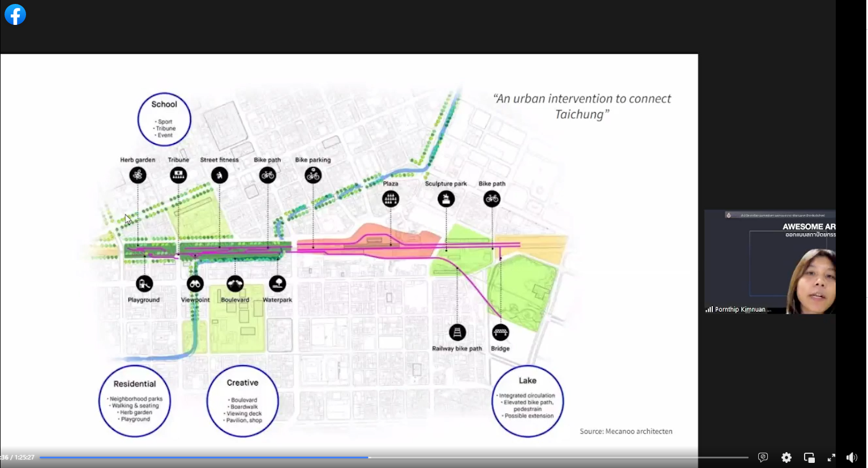Click the Viewpoint binoculars icon
868x468 pixels.
(x=195, y=284)
